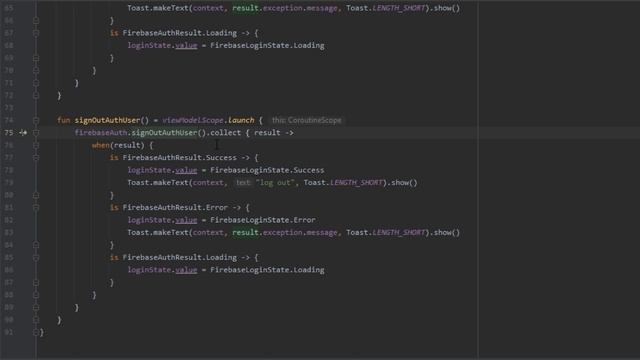The image size is (640, 360).
Task: Place the cursor on 'signOutAuthUser' in the line 74 function declaration
Action: pos(107,120)
